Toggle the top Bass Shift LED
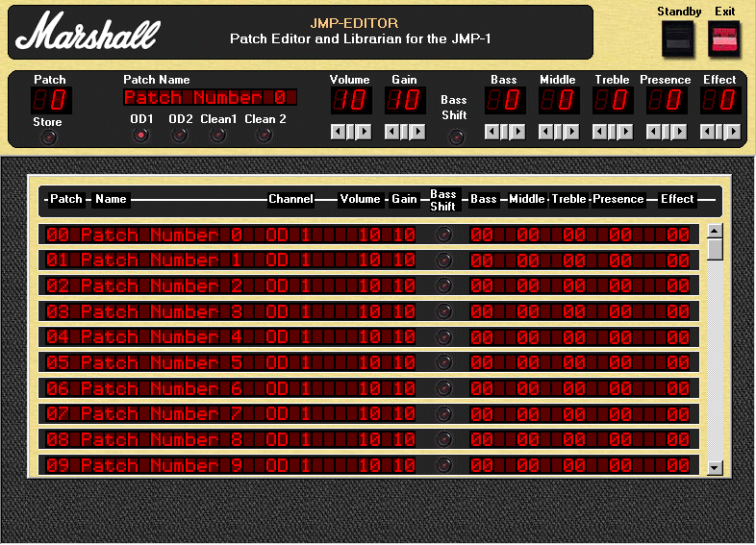 pyautogui.click(x=456, y=137)
